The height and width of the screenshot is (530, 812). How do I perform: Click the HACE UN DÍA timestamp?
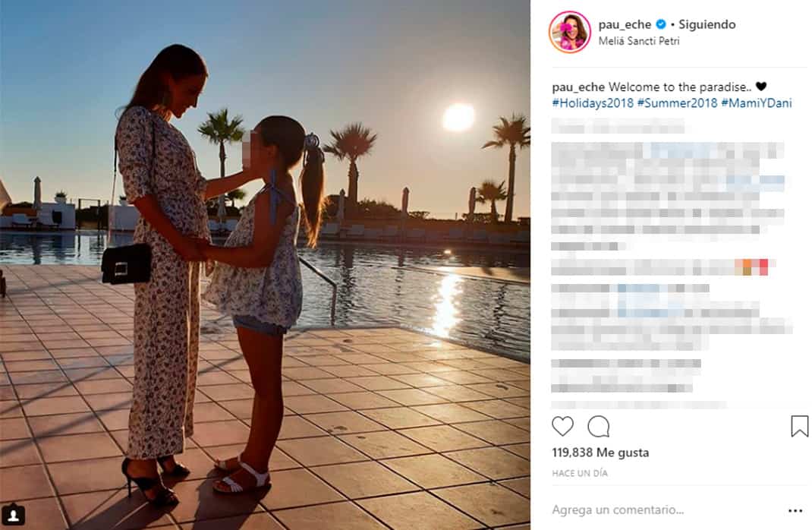(580, 473)
